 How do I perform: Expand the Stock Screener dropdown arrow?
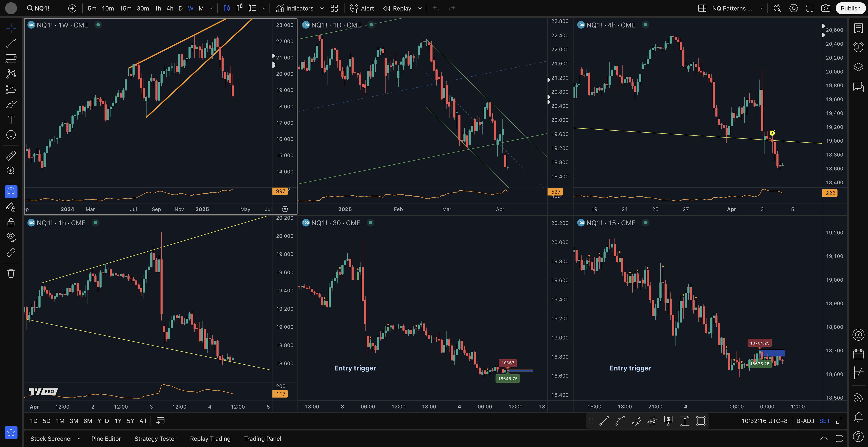coord(79,439)
